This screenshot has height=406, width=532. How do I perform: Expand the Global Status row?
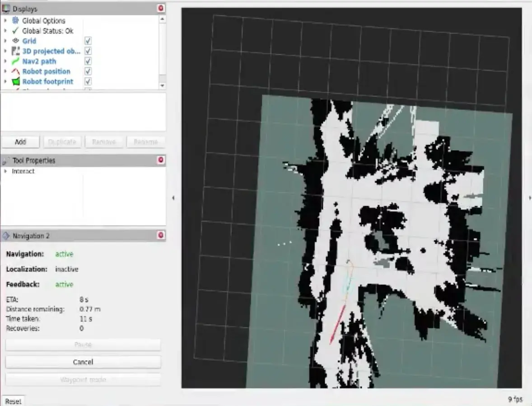(x=5, y=31)
